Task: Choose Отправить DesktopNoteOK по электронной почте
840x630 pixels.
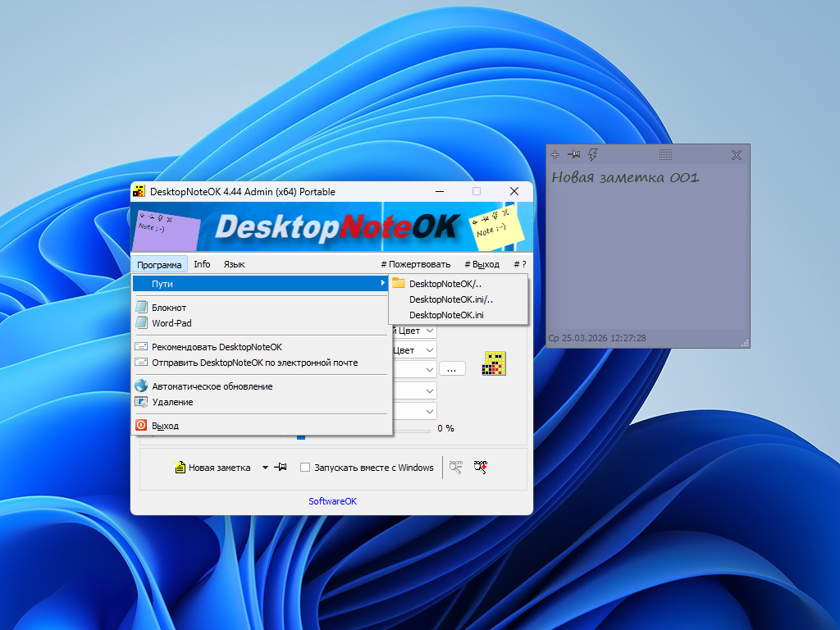Action: click(260, 363)
